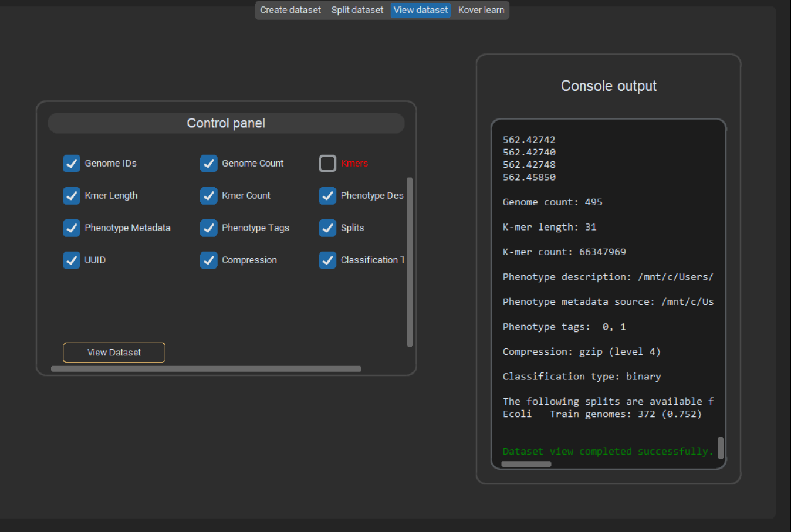
Task: Click genome ID 562.42740 in console
Action: tap(529, 152)
